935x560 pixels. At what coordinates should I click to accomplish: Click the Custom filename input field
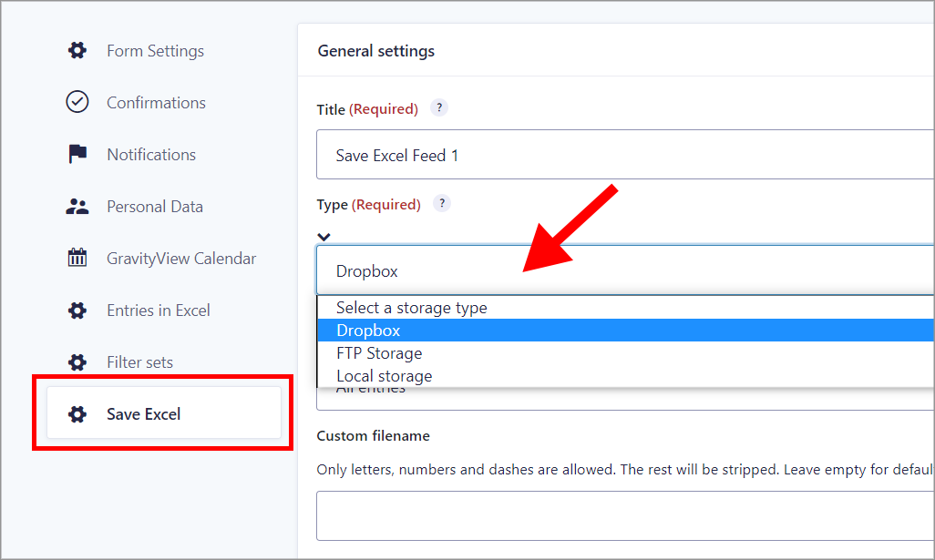point(625,515)
